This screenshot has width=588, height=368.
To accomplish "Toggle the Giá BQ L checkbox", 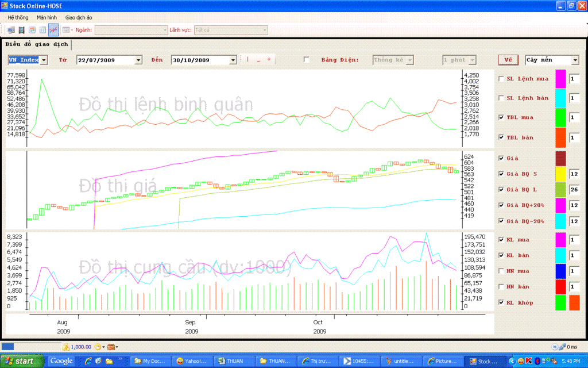I will pyautogui.click(x=501, y=190).
